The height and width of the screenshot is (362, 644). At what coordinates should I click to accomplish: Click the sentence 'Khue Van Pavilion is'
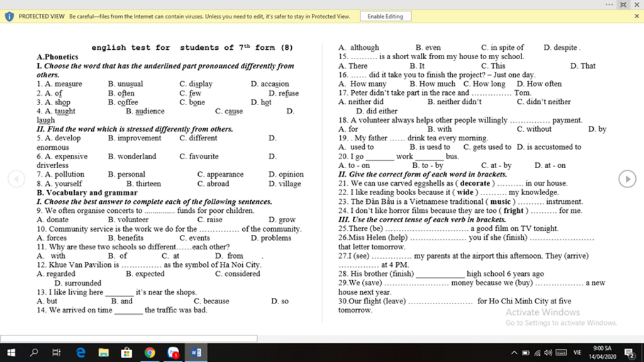click(x=84, y=265)
